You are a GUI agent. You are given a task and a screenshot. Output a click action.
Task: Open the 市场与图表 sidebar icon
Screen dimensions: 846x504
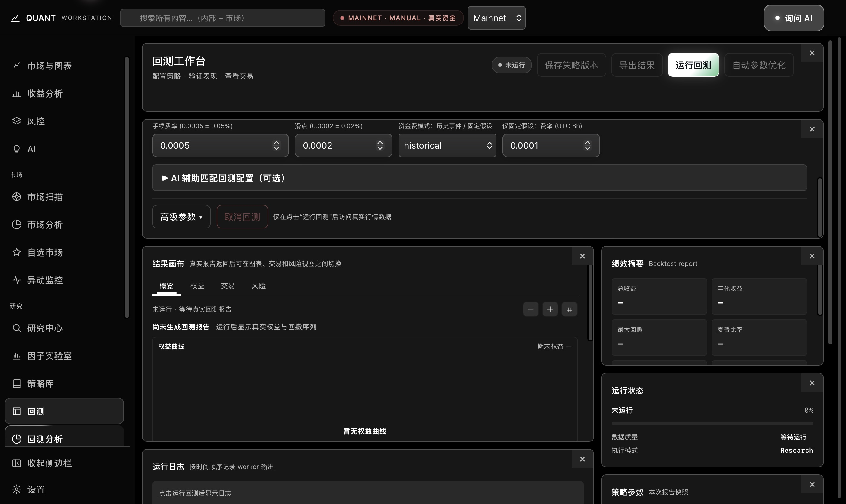(16, 66)
